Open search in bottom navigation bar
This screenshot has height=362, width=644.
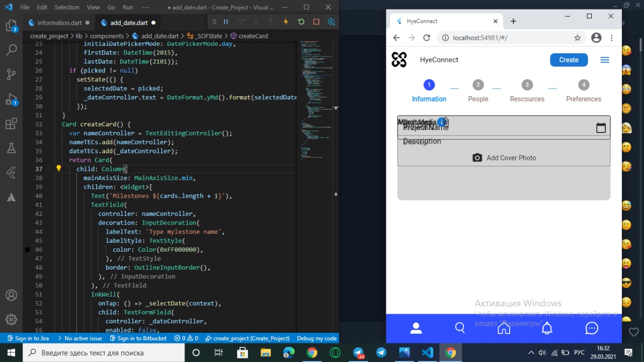click(459, 328)
